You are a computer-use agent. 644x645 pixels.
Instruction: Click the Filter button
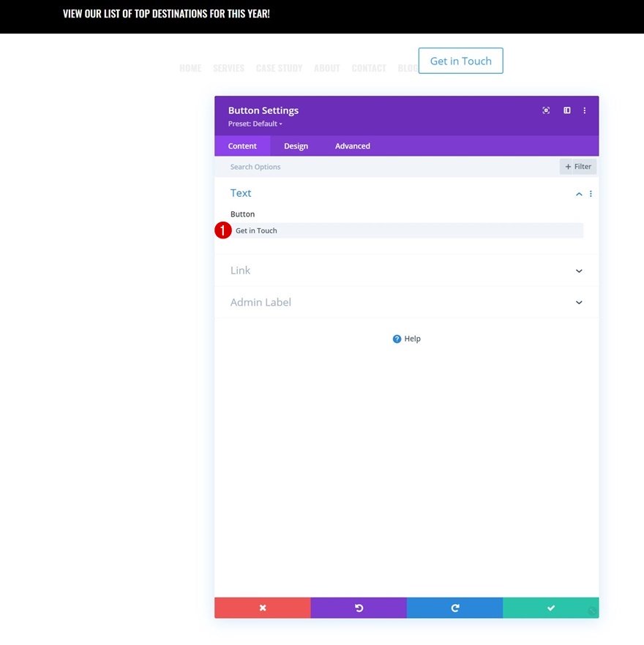coord(577,167)
